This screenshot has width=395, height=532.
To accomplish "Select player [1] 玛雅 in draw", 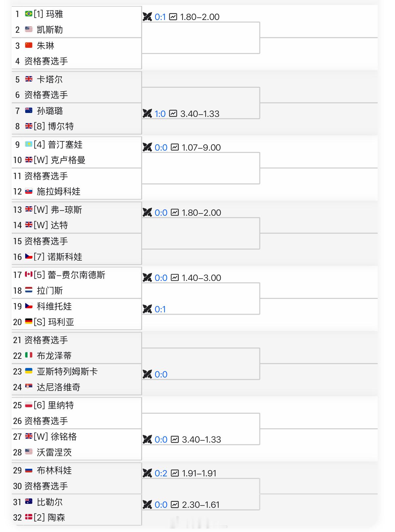I will click(48, 14).
